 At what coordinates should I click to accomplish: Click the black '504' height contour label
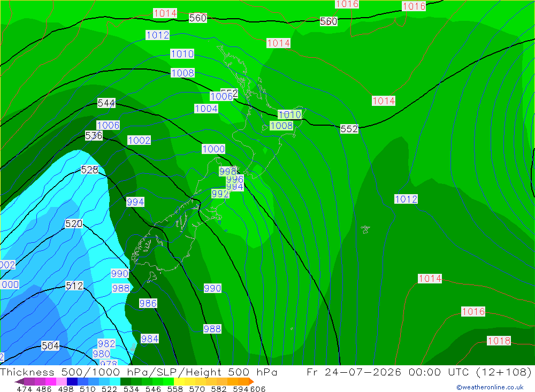tap(50, 345)
